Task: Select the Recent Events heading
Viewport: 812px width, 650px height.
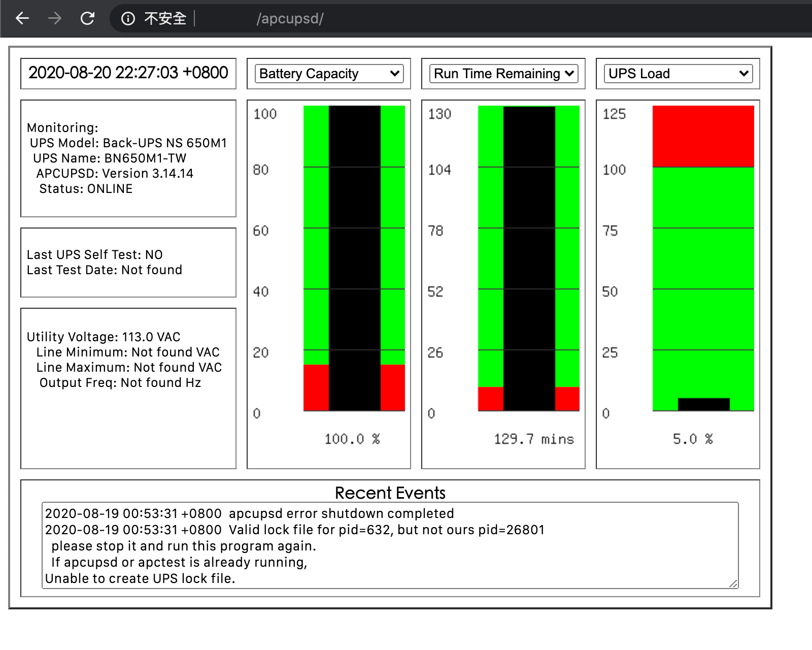Action: (390, 492)
